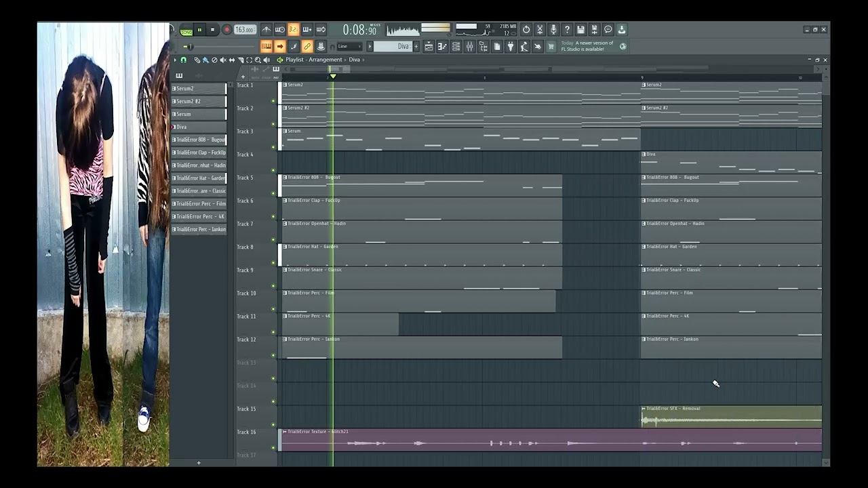Open the Line snap dropdown
The width and height of the screenshot is (868, 488).
point(349,47)
